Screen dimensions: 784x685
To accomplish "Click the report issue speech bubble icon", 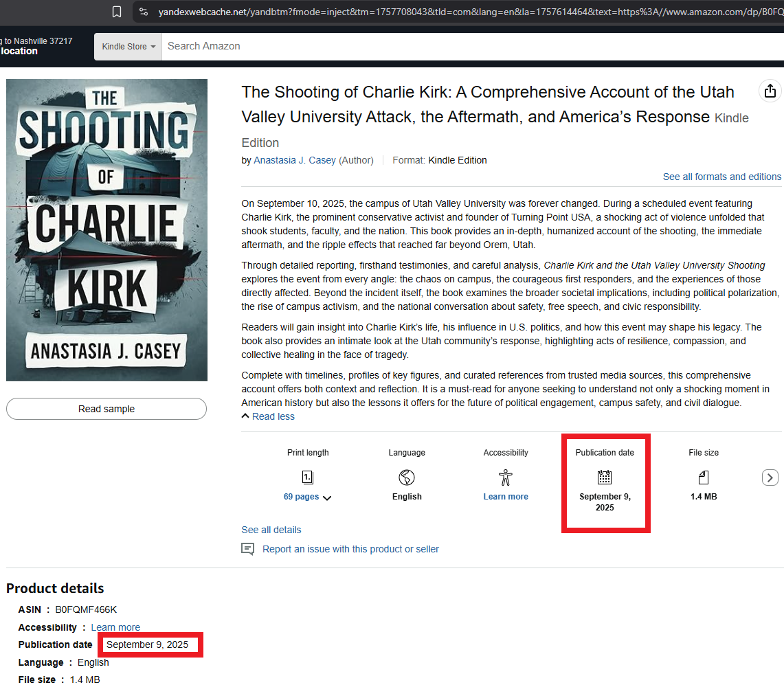I will pyautogui.click(x=247, y=550).
